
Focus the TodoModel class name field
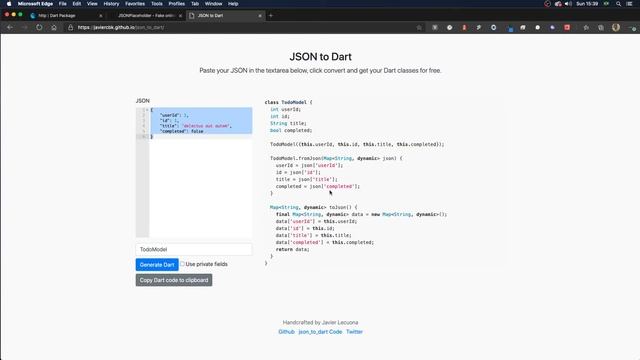click(x=194, y=249)
